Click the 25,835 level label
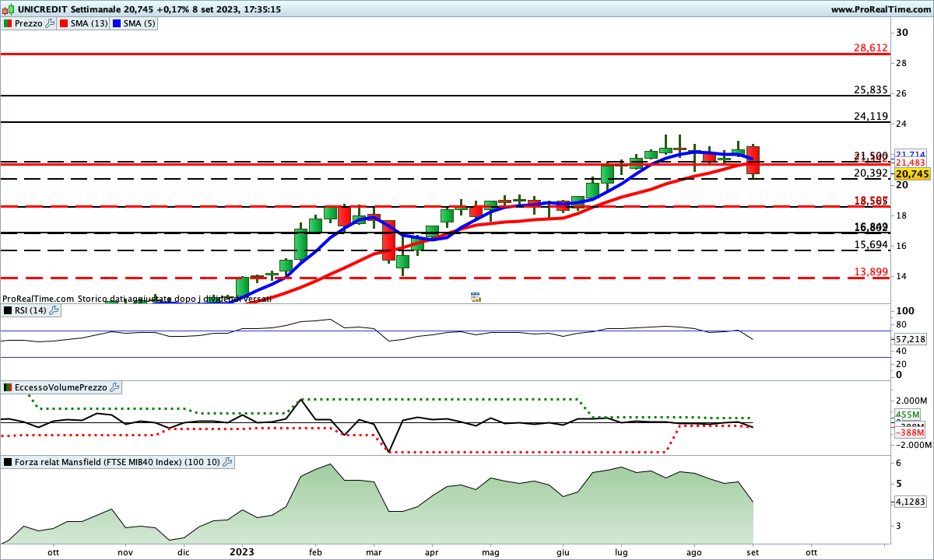934x560 pixels. (x=871, y=89)
